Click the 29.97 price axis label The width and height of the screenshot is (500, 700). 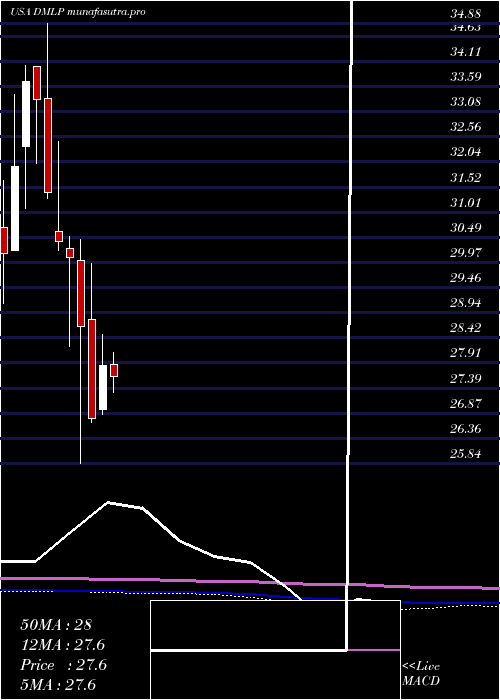466,253
